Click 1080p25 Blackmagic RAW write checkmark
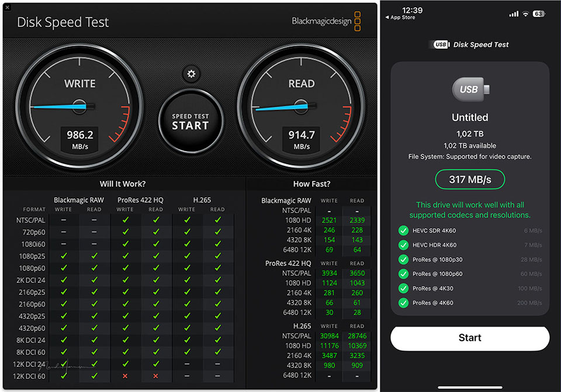 point(64,256)
